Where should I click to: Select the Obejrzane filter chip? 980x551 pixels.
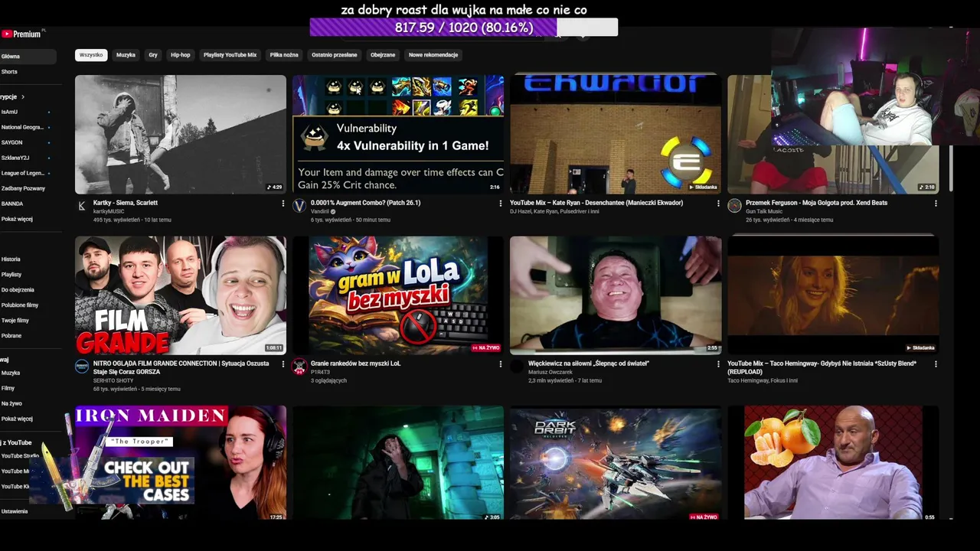pyautogui.click(x=383, y=55)
